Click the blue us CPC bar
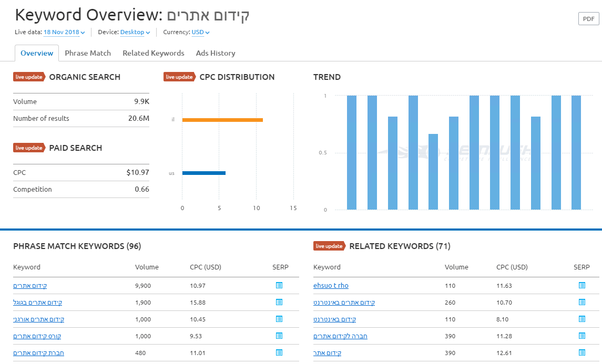The height and width of the screenshot is (364, 602). coord(204,173)
